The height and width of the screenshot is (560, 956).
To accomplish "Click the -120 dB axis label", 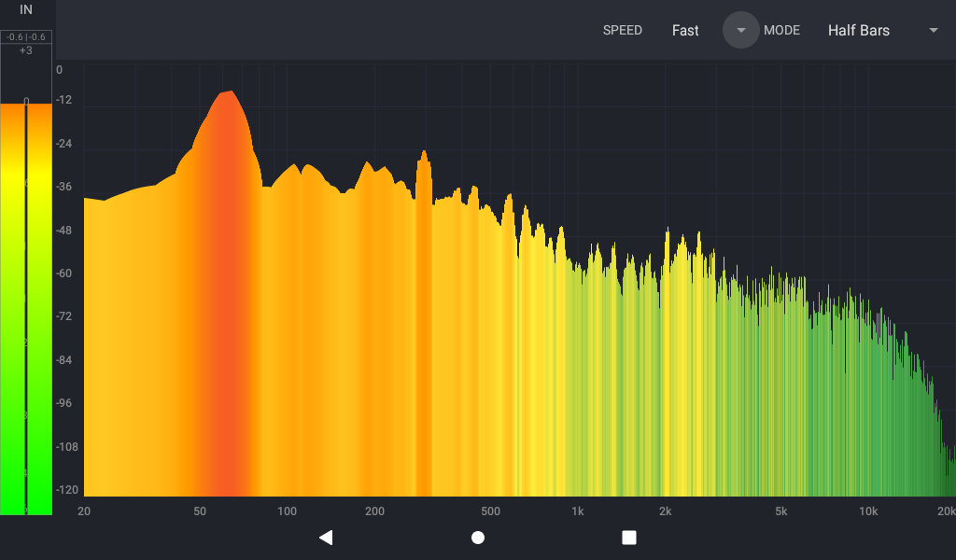I will click(66, 489).
